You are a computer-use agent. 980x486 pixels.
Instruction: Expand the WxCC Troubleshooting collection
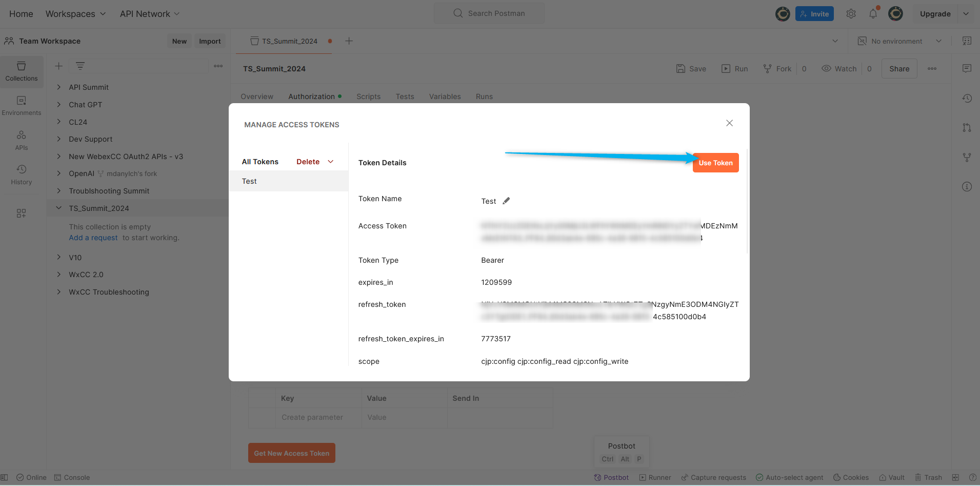click(59, 292)
